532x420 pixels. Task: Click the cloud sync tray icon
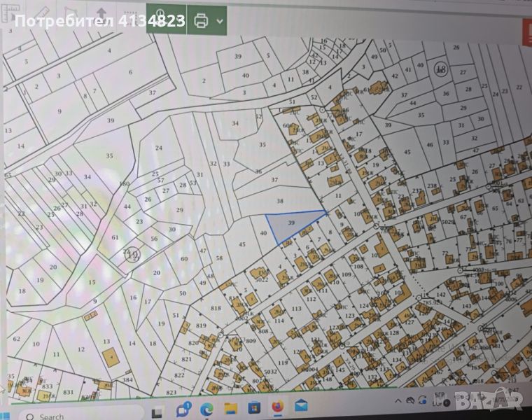coord(411,400)
